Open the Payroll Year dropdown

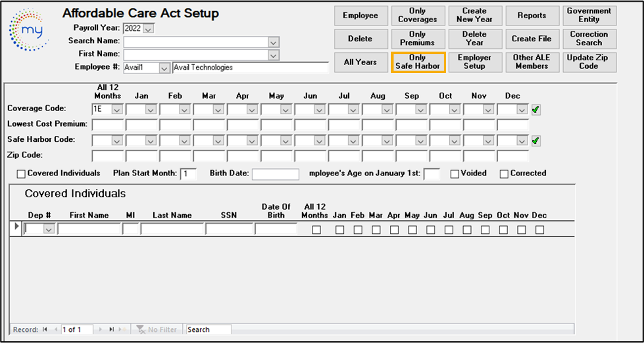pos(148,29)
